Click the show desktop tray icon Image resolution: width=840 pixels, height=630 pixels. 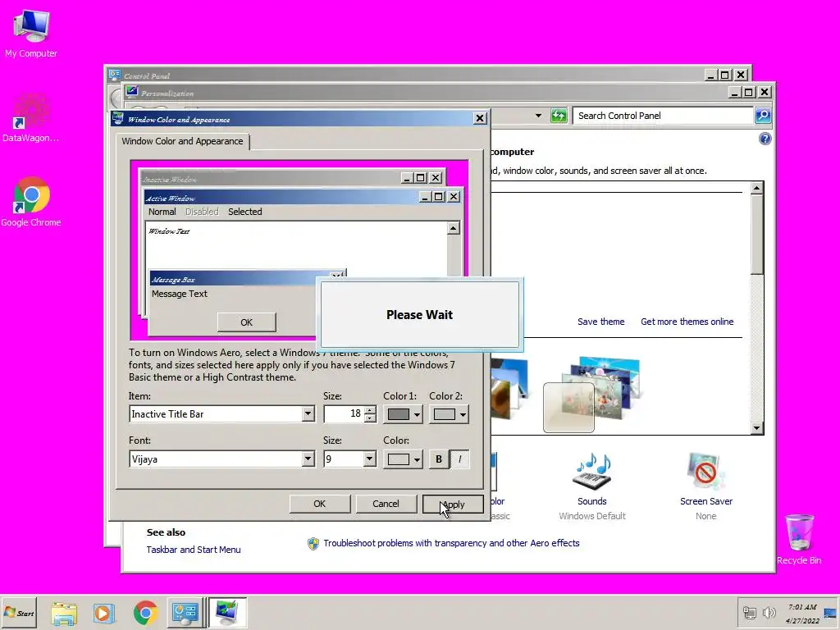point(830,613)
